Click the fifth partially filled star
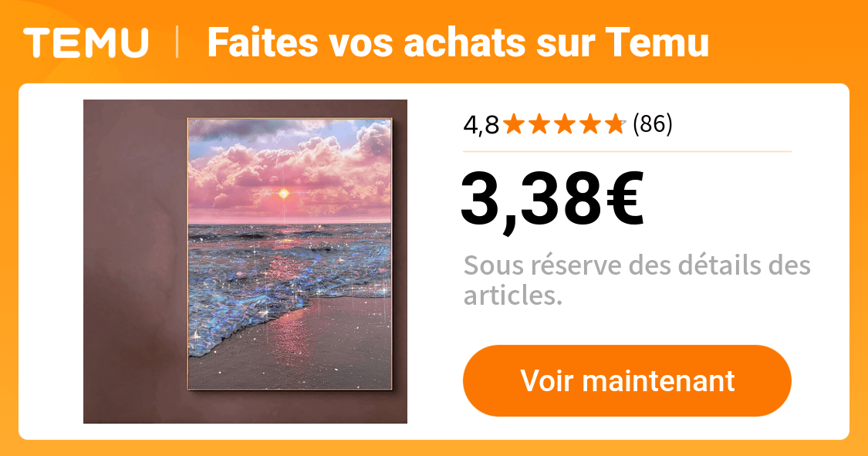This screenshot has height=456, width=868. 615,124
